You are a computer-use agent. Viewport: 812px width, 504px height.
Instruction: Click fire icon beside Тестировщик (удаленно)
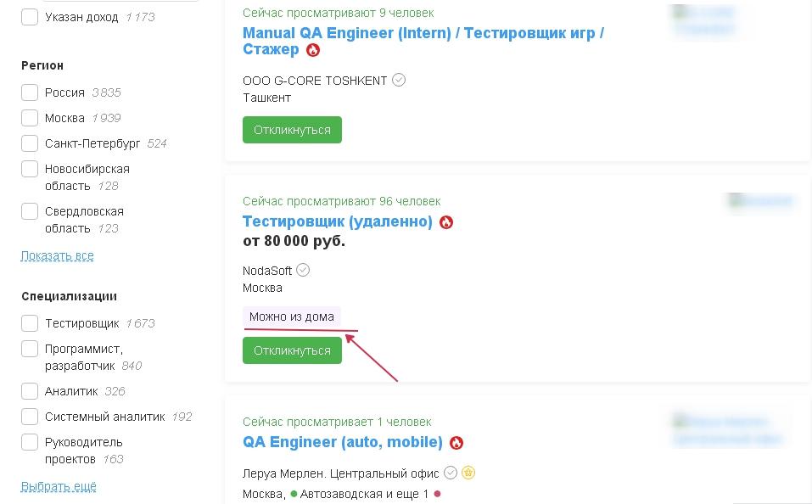(x=446, y=222)
